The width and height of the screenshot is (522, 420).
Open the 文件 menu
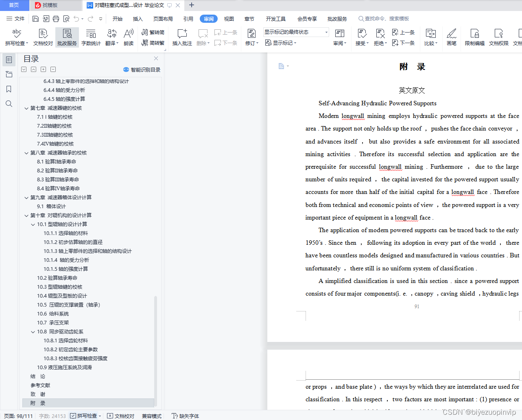(x=15, y=19)
